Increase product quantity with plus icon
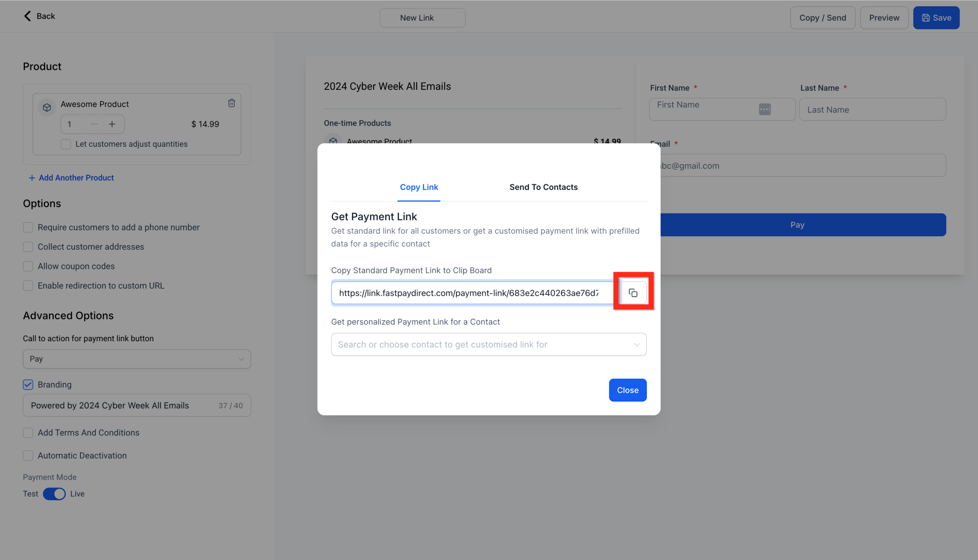The height and width of the screenshot is (560, 978). [x=112, y=124]
